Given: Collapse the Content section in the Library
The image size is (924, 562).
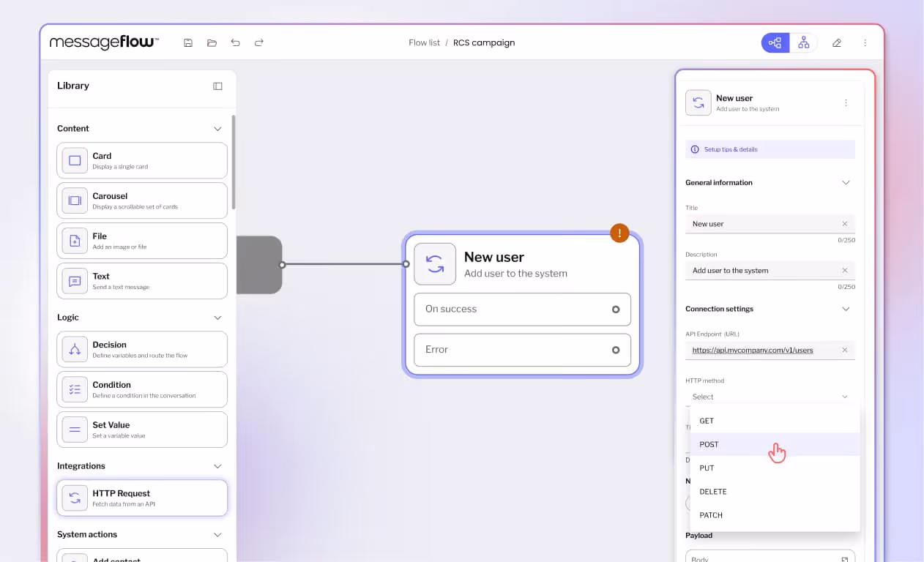Looking at the screenshot, I should (x=217, y=128).
